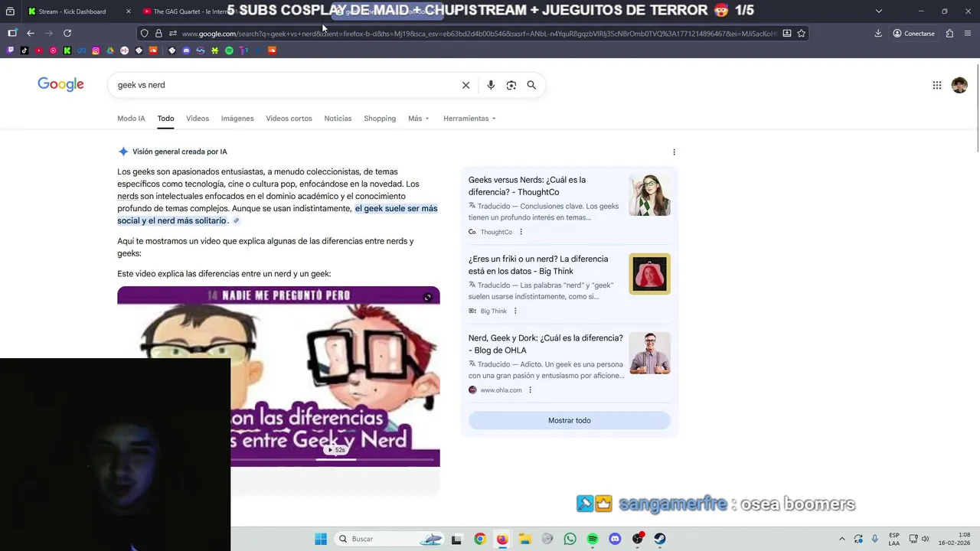The width and height of the screenshot is (980, 551).
Task: Click the site lock padlock icon
Action: tap(158, 33)
